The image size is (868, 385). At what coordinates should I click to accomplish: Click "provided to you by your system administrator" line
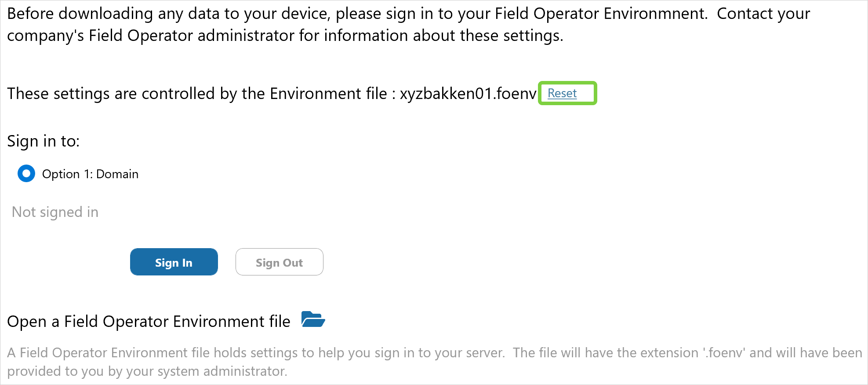click(x=147, y=371)
